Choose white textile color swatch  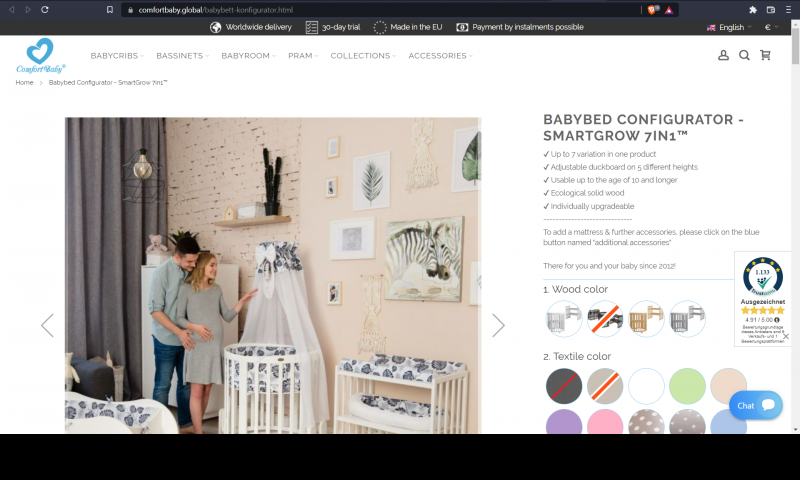[x=646, y=386]
